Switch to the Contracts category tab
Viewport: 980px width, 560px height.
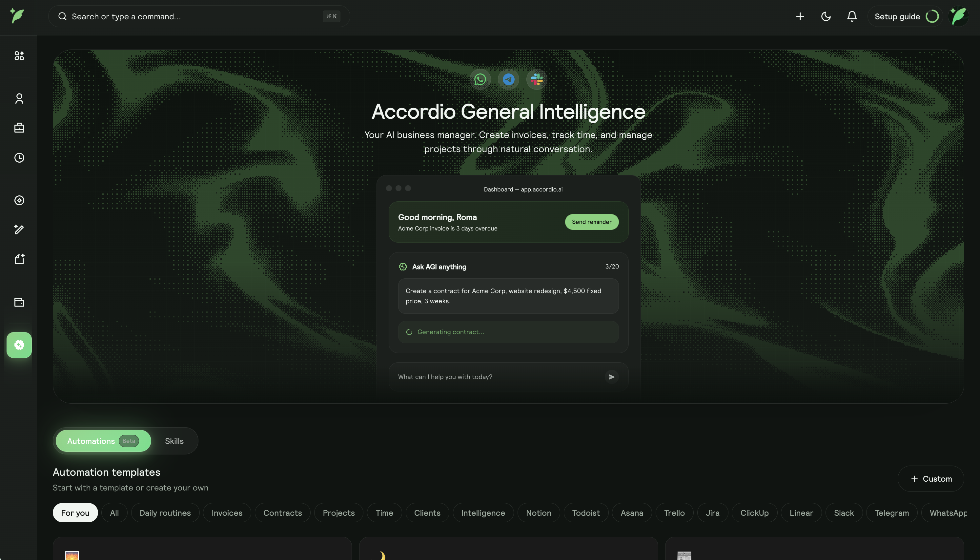[282, 513]
